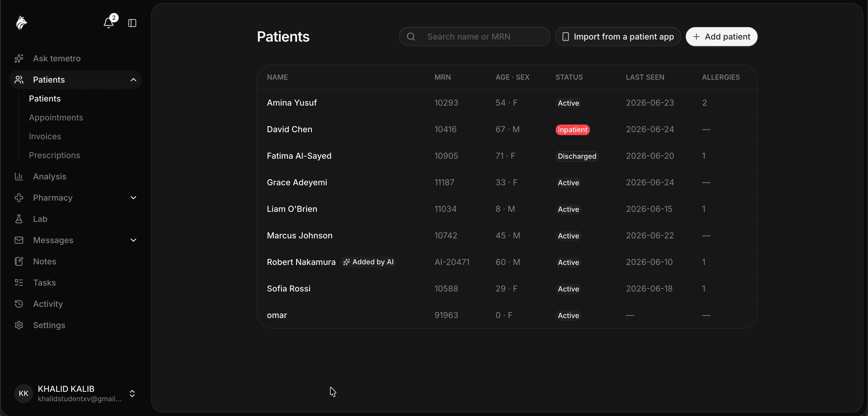Click the Add patient button
This screenshot has width=868, height=416.
722,37
